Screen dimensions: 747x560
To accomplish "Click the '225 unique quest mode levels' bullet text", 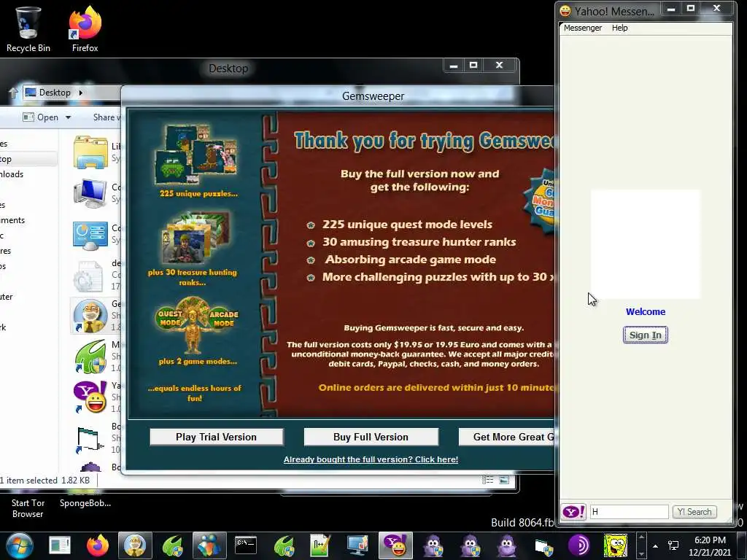I will [x=407, y=225].
